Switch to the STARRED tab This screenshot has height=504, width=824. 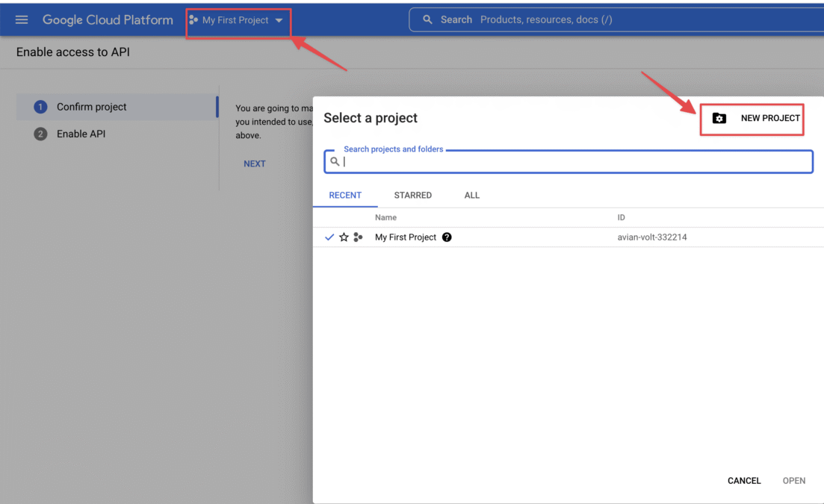(x=412, y=195)
